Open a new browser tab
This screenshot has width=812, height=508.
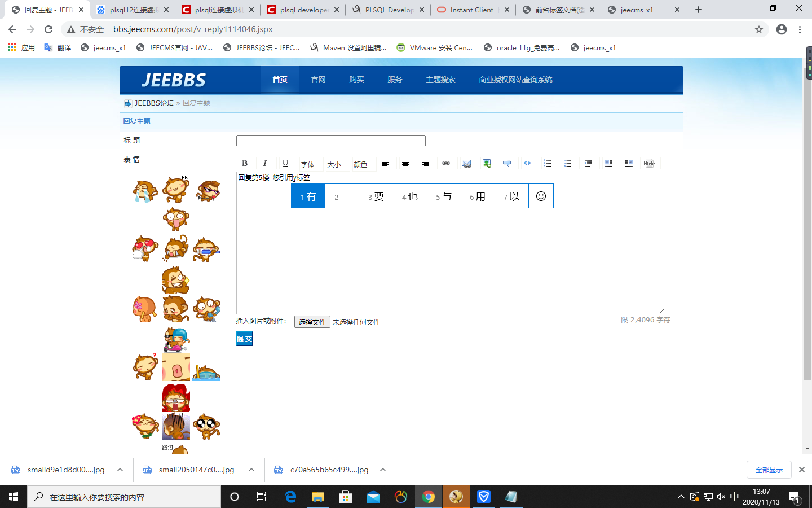(x=699, y=10)
